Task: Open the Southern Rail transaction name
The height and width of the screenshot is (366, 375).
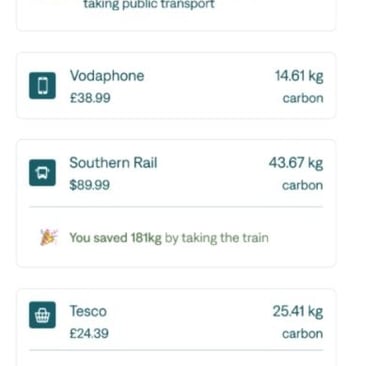Action: (x=113, y=163)
